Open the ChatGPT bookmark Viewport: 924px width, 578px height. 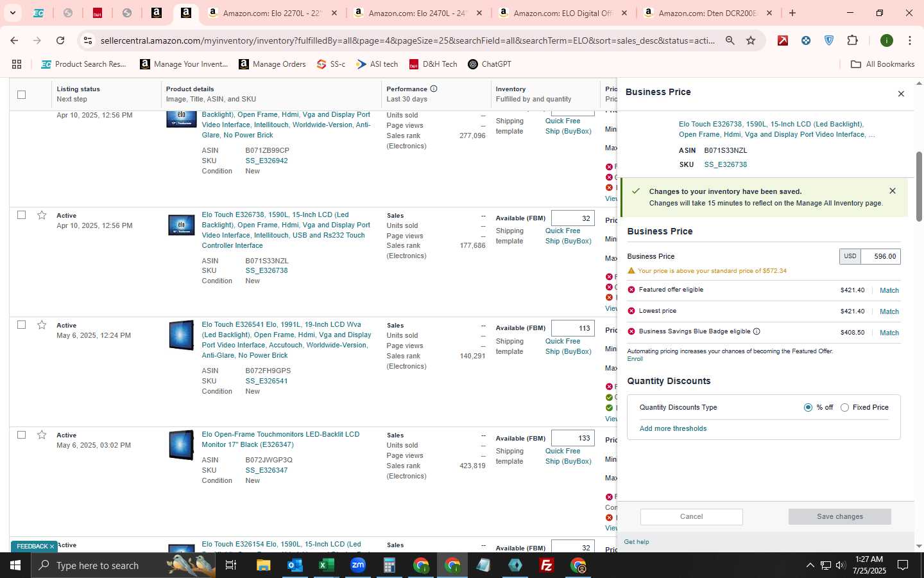point(490,64)
